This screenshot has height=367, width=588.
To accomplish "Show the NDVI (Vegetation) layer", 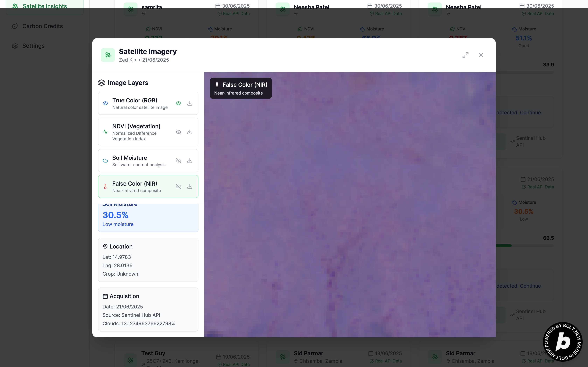I will click(x=178, y=132).
